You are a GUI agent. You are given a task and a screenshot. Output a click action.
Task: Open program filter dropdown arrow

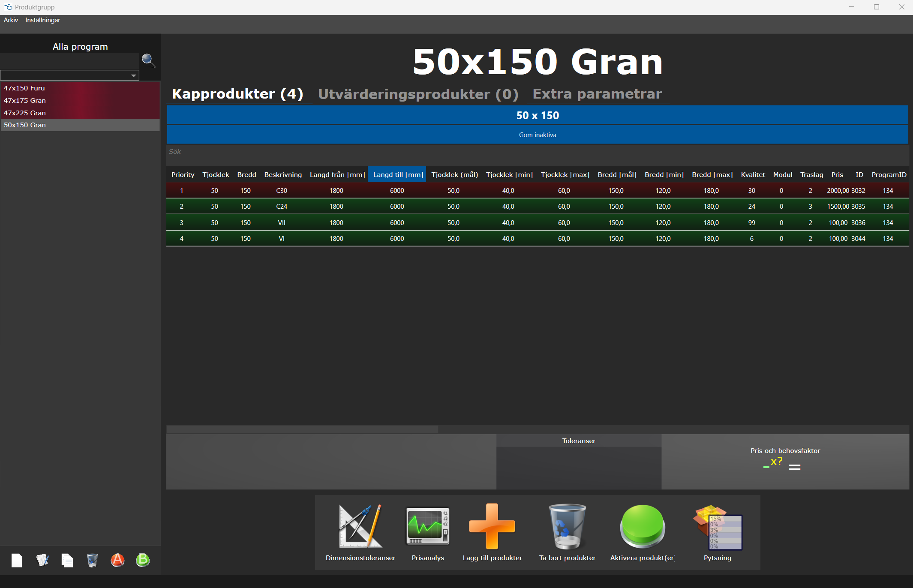point(133,75)
